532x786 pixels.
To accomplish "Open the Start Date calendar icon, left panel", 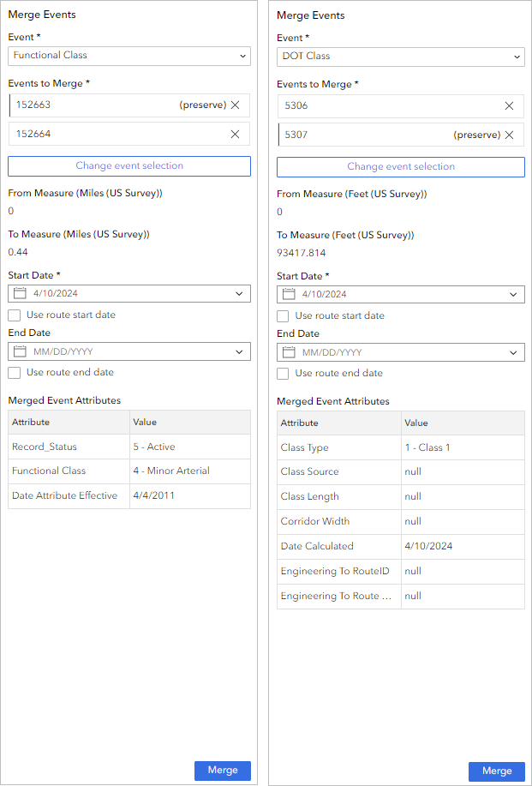I will pos(20,294).
